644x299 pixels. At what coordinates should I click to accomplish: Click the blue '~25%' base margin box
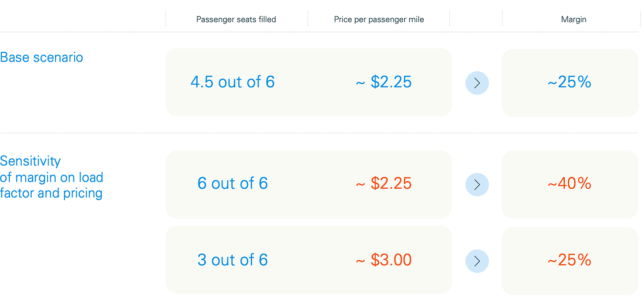click(x=570, y=82)
